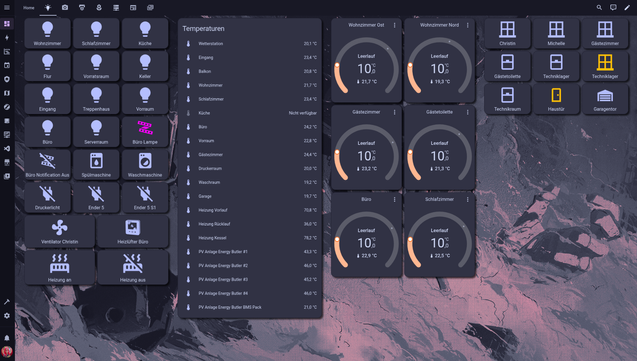Switch to the camera view tab
The width and height of the screenshot is (637, 361).
[65, 8]
